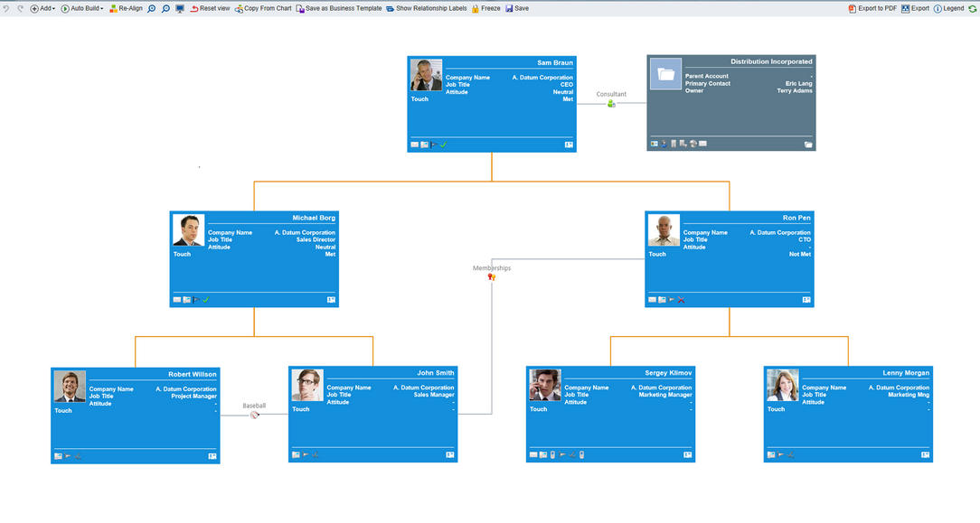Reset view of the org chart

click(x=210, y=8)
